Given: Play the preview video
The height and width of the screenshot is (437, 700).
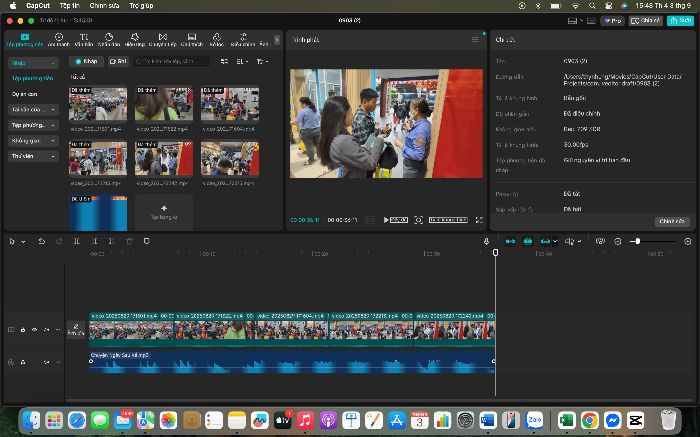Looking at the screenshot, I should (386, 220).
